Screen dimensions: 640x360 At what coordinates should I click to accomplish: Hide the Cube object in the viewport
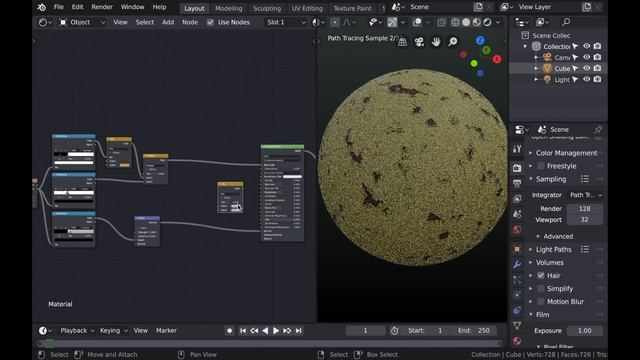(x=587, y=69)
